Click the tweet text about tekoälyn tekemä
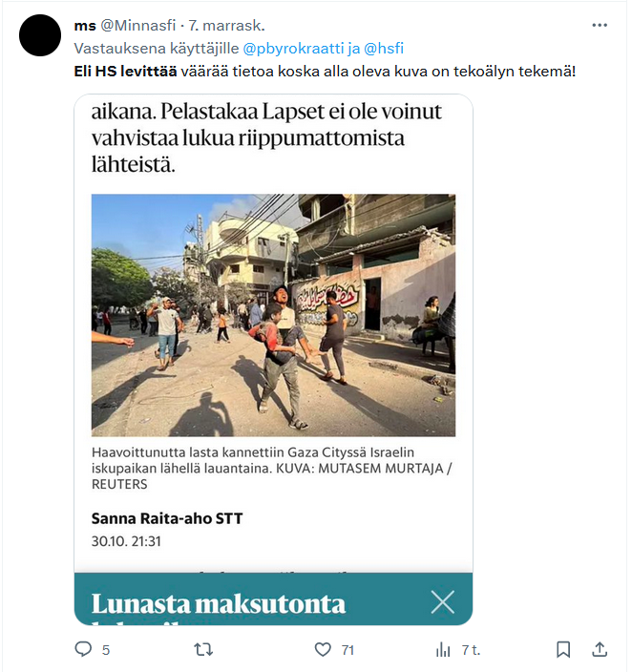This screenshot has height=672, width=632. (325, 72)
